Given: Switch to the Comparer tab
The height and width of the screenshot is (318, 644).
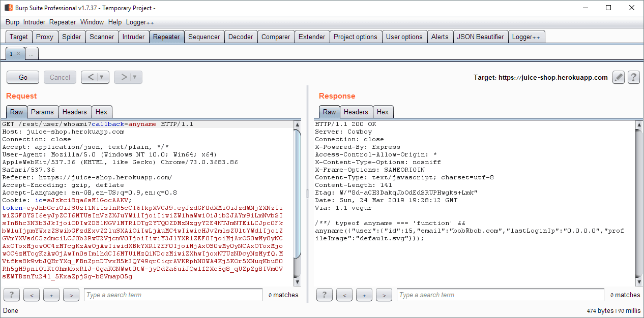Looking at the screenshot, I should (x=276, y=37).
